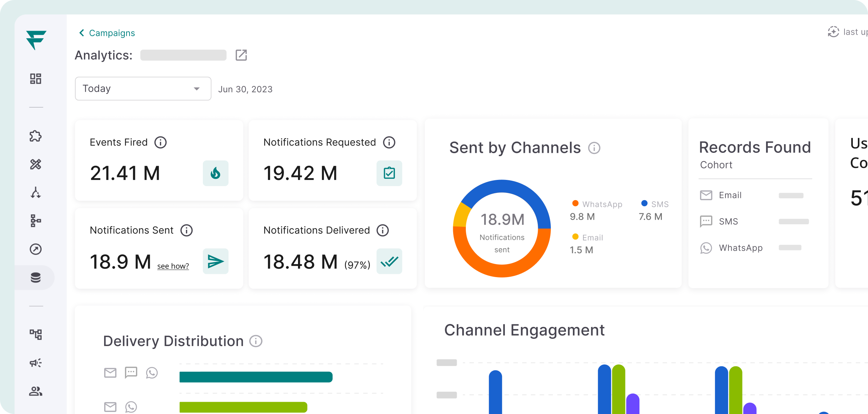Click the dropdown arrow in Today selector
The width and height of the screenshot is (868, 414).
point(196,89)
